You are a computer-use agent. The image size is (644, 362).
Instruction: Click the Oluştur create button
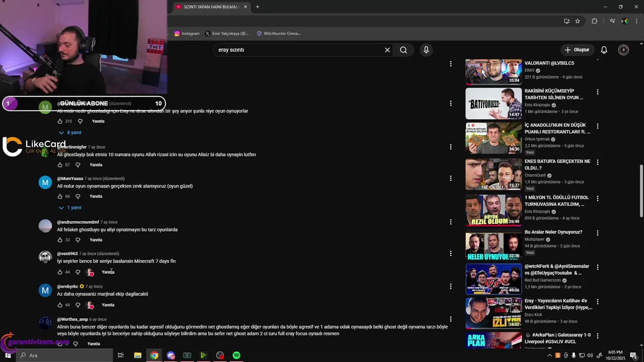click(x=577, y=50)
